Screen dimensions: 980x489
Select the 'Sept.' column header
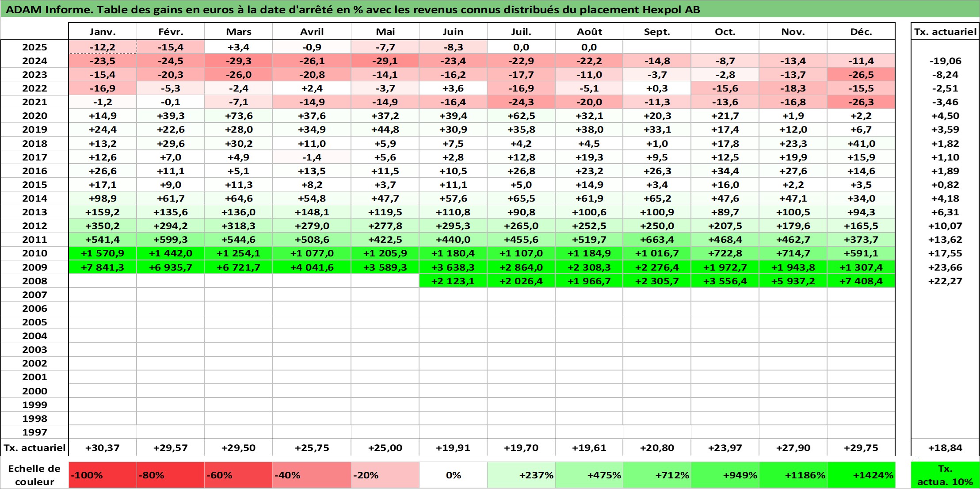pyautogui.click(x=657, y=31)
